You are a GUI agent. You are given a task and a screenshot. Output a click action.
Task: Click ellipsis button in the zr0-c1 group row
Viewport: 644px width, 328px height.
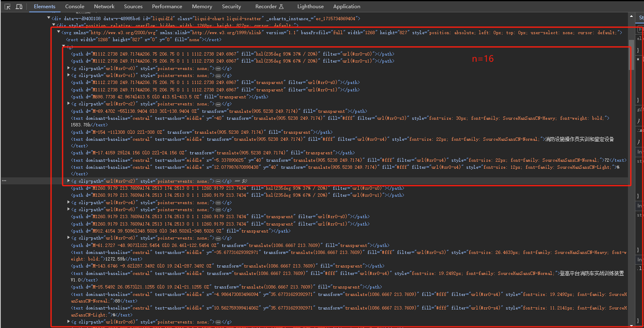218,76
